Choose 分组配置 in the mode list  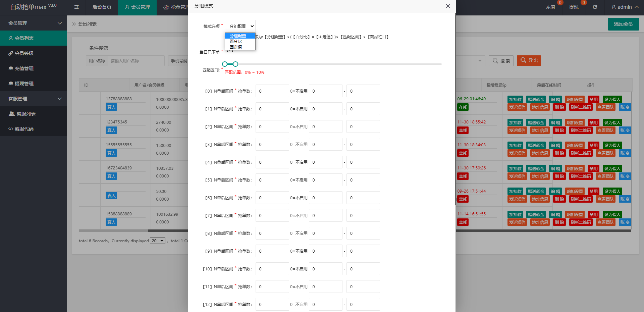[240, 36]
